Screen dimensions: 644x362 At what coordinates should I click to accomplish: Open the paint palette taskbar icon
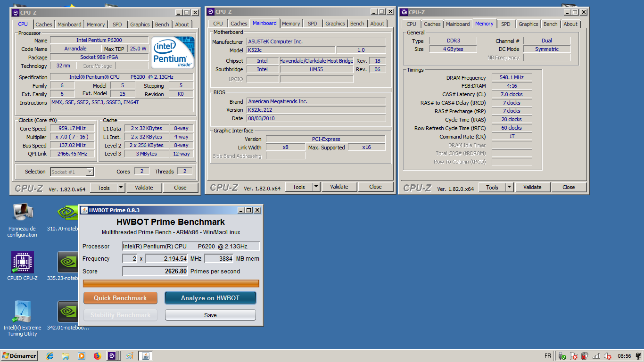click(x=129, y=356)
